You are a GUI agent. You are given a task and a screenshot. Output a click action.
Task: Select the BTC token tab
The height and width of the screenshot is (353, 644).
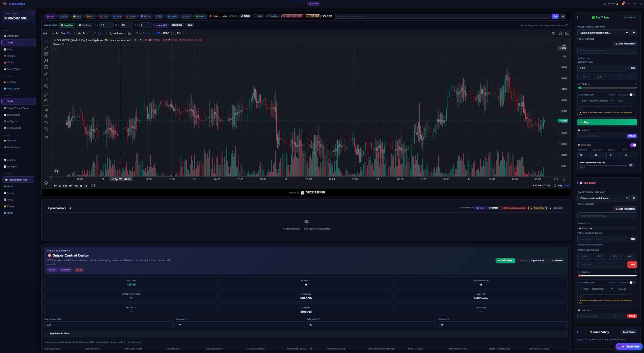click(x=91, y=16)
